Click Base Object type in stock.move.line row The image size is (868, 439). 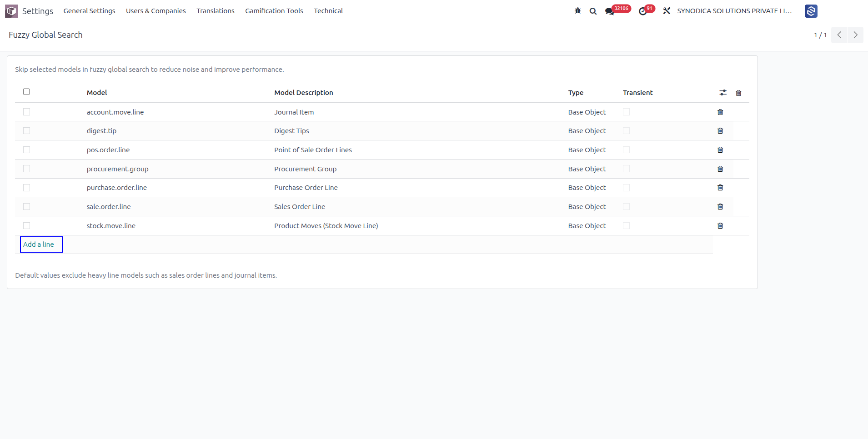[x=587, y=226]
